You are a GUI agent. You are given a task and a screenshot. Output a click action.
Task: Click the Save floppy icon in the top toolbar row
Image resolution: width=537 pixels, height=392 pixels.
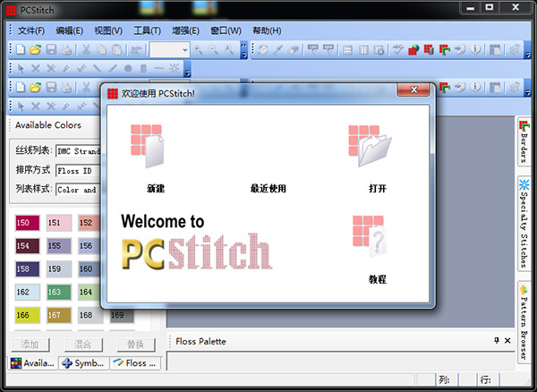[x=51, y=50]
